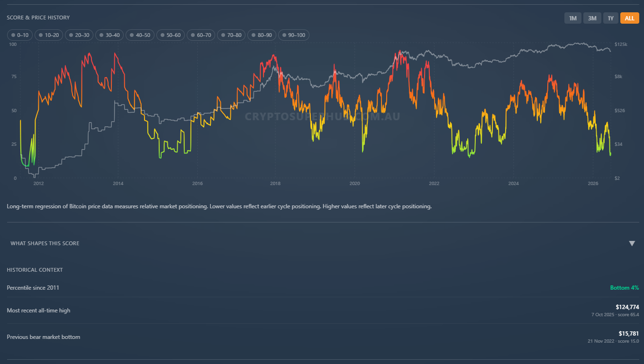The width and height of the screenshot is (644, 364).
Task: Click the 25 score axis label
Action: (14, 144)
